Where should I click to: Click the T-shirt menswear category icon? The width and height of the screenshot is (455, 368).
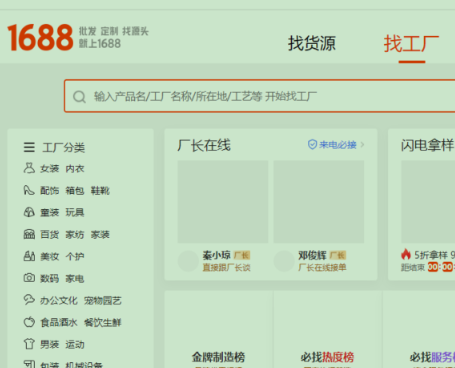click(29, 344)
